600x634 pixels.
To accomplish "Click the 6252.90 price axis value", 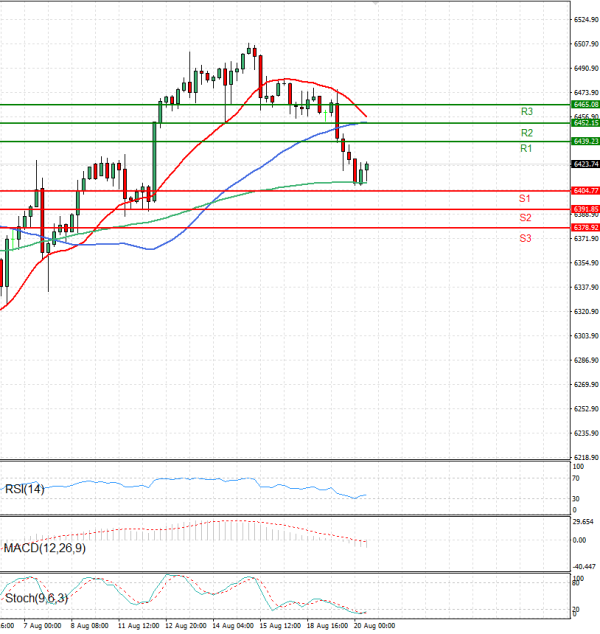I will coord(586,409).
